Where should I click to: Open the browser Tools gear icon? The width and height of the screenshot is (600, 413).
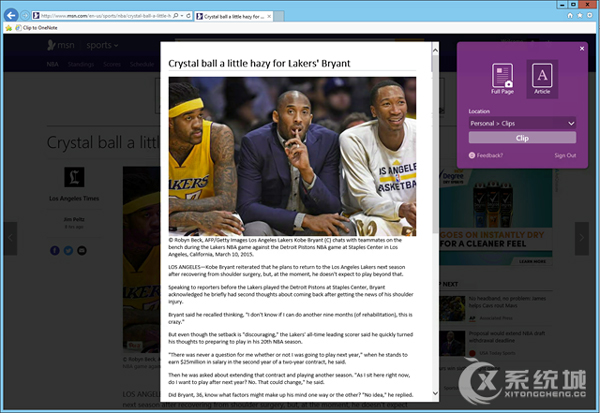[590, 15]
